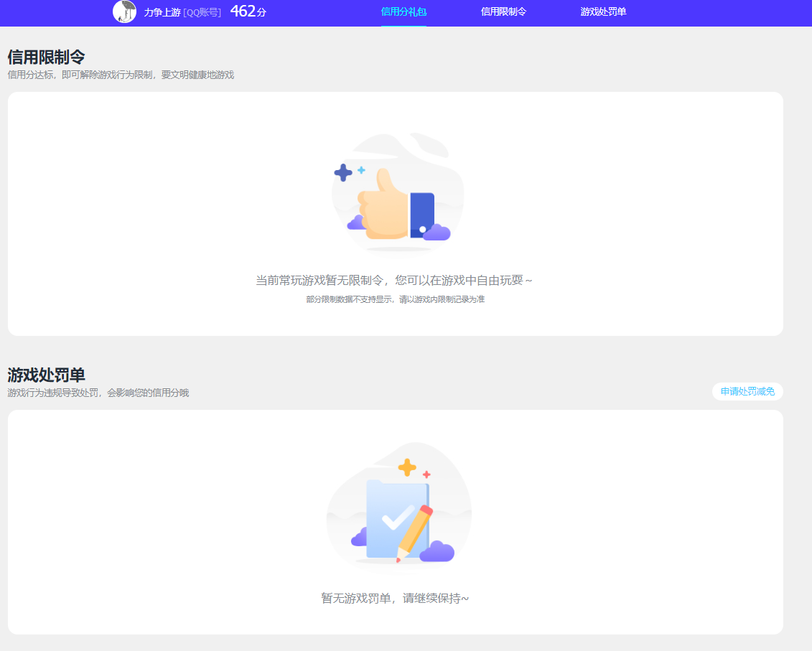812x651 pixels.
Task: Click the 申请处罚减免 button
Action: (747, 392)
